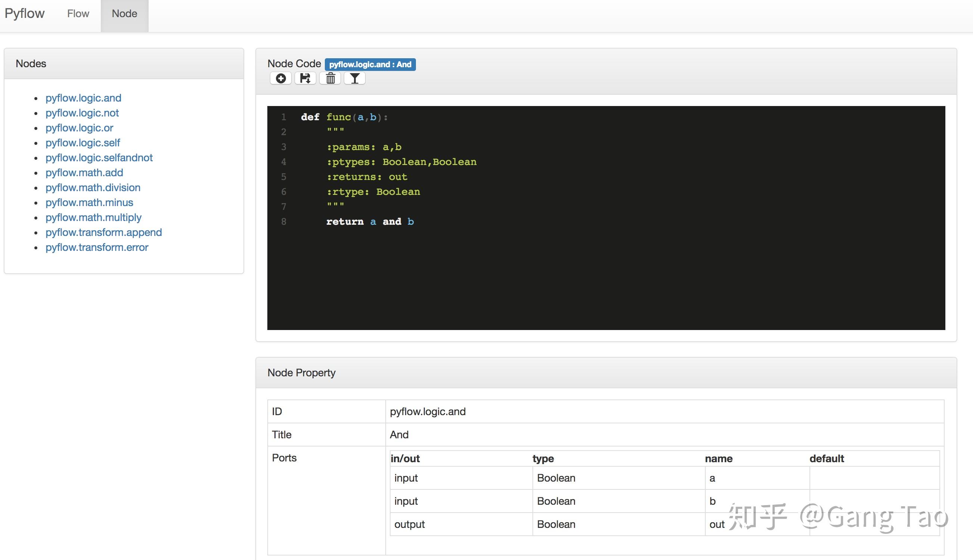Open pyflow.transform.append node
Image resolution: width=973 pixels, height=560 pixels.
click(x=103, y=233)
